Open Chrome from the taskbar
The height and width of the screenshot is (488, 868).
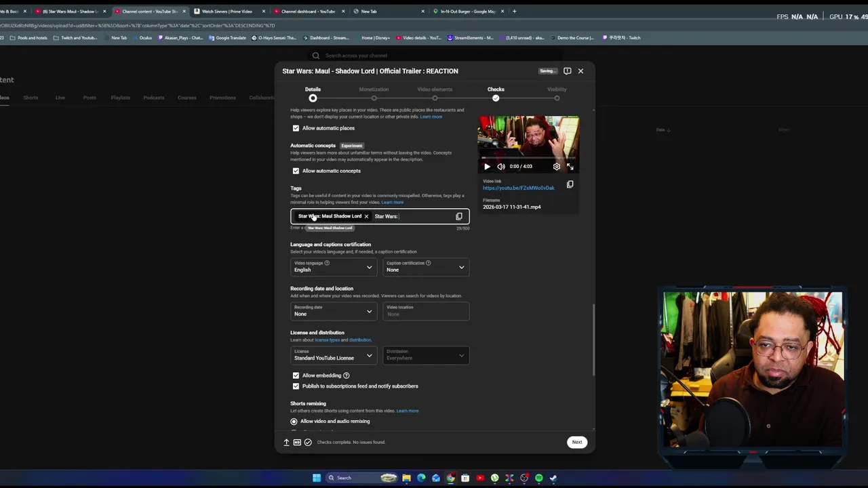450,478
